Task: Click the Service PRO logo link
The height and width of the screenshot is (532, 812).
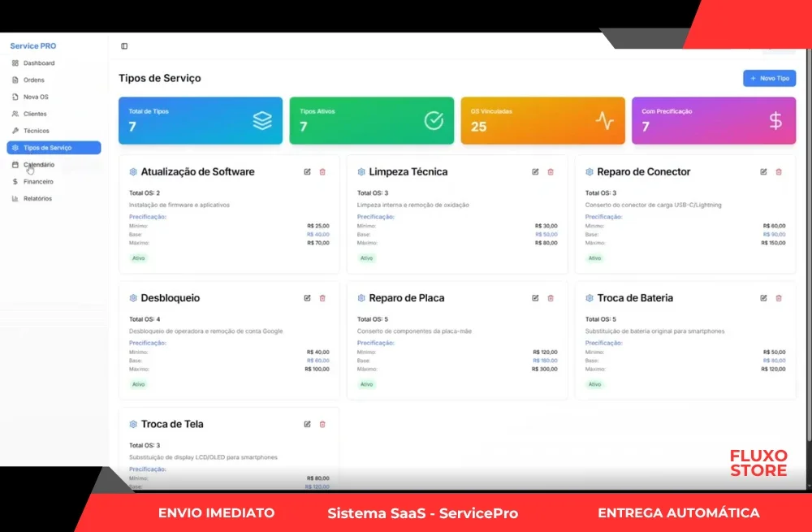Action: click(x=33, y=46)
